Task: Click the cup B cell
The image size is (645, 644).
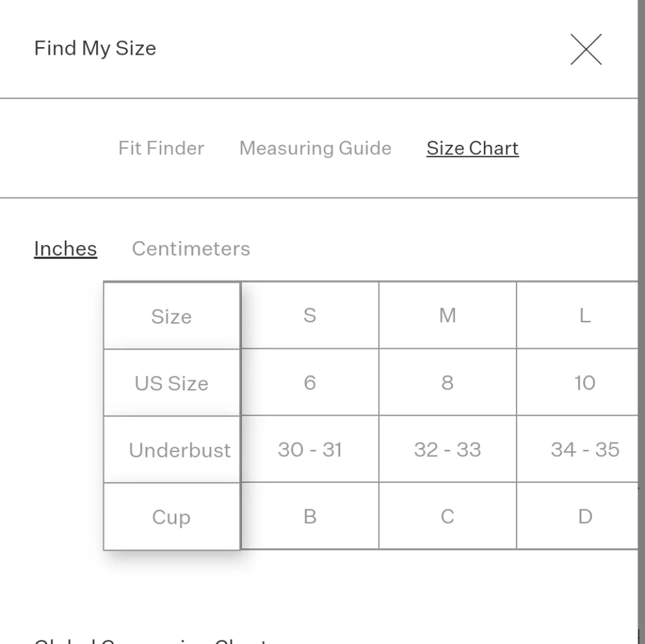Action: (x=310, y=516)
